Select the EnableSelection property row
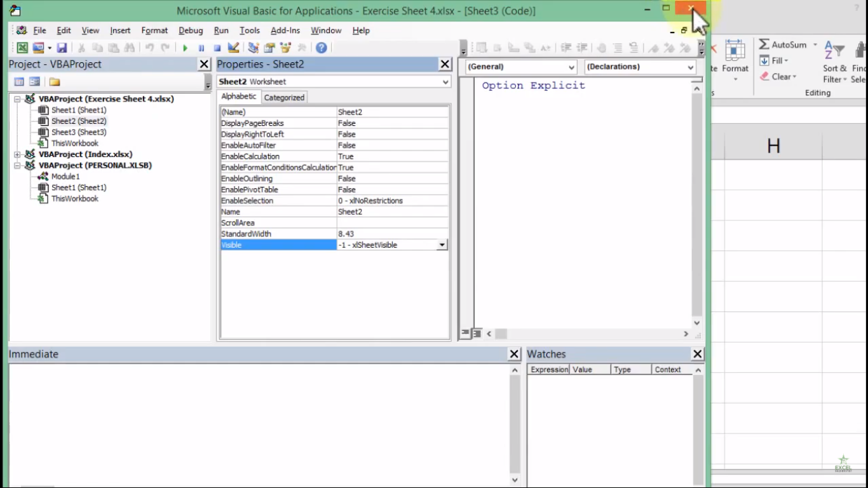 [334, 201]
